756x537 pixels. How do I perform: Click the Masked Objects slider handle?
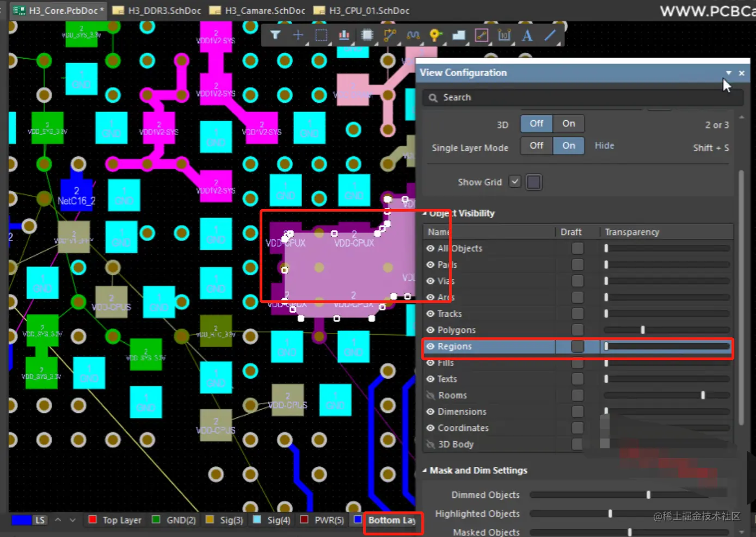[630, 532]
